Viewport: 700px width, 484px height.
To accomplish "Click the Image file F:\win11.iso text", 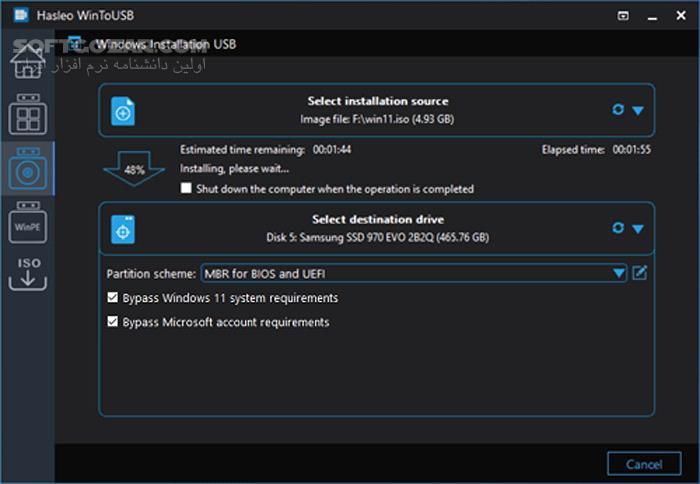I will pos(377,119).
